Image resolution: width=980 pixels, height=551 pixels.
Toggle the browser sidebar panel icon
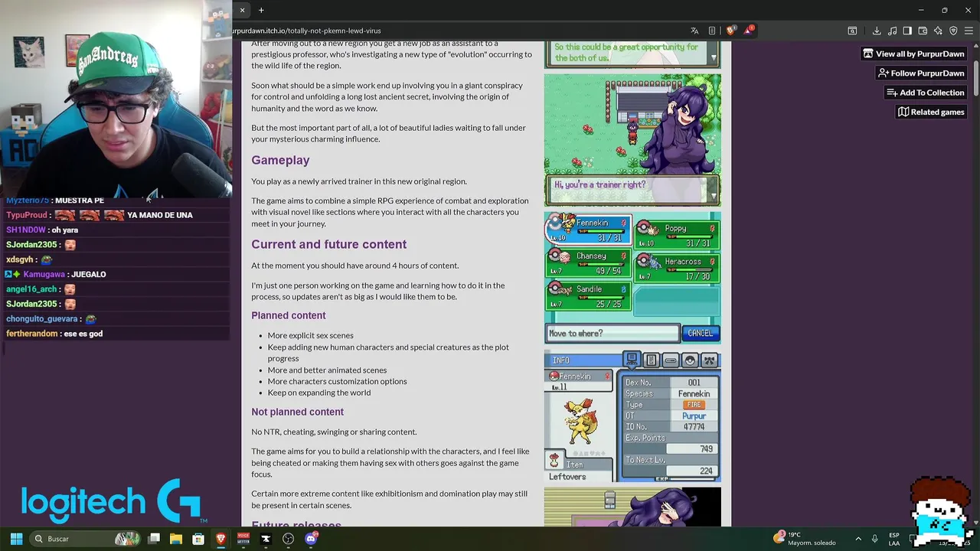pyautogui.click(x=907, y=31)
